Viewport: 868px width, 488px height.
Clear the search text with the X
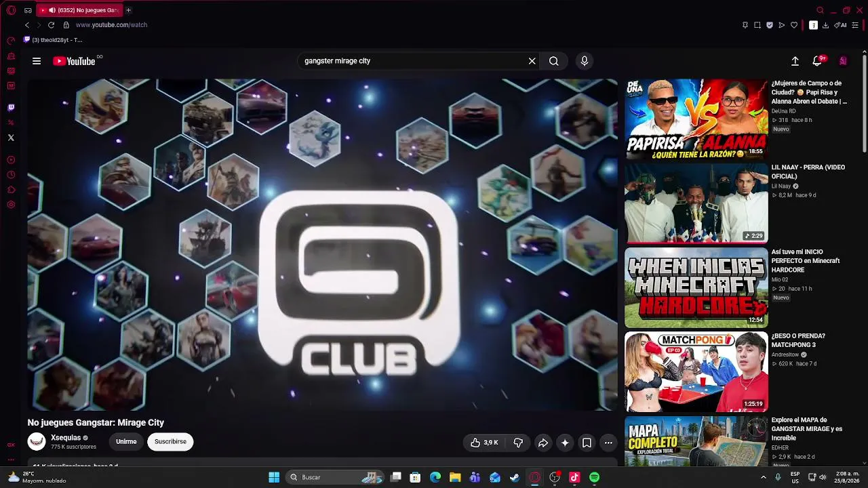[x=532, y=61]
